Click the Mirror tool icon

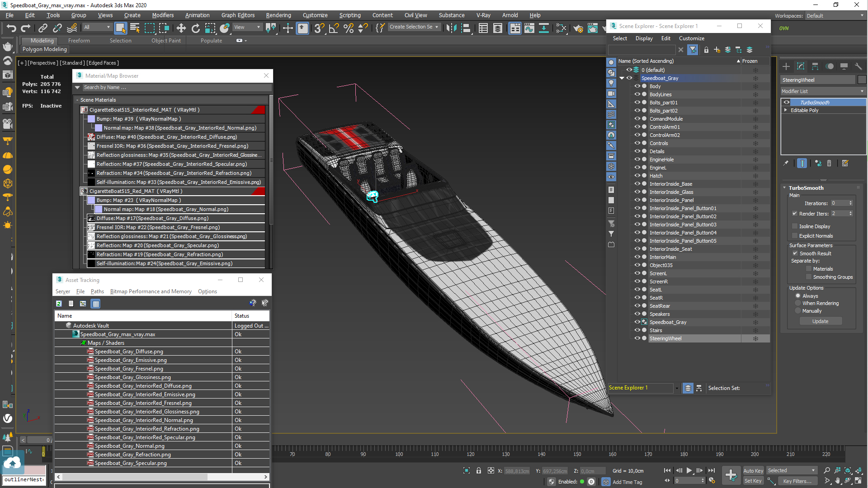pos(451,28)
